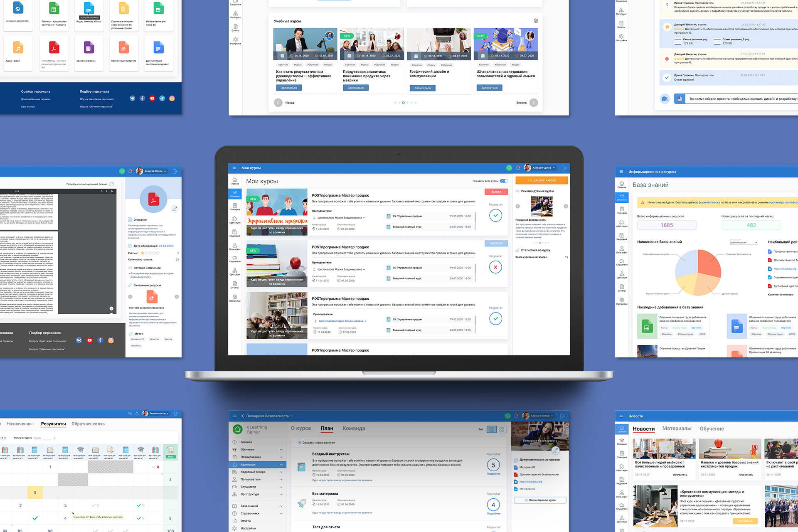Expand Кадровый резерв in eLearning Server sidebar
This screenshot has height=532, width=798.
(281, 472)
